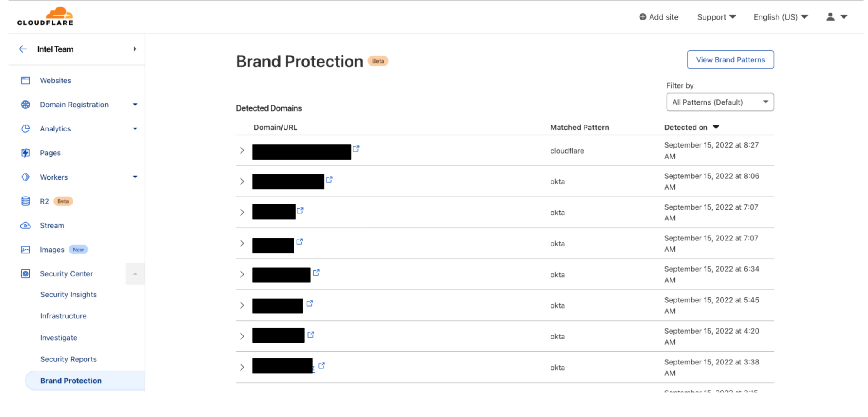The width and height of the screenshot is (868, 417).
Task: Open external link for the cloudflare-matched domain
Action: click(x=356, y=148)
